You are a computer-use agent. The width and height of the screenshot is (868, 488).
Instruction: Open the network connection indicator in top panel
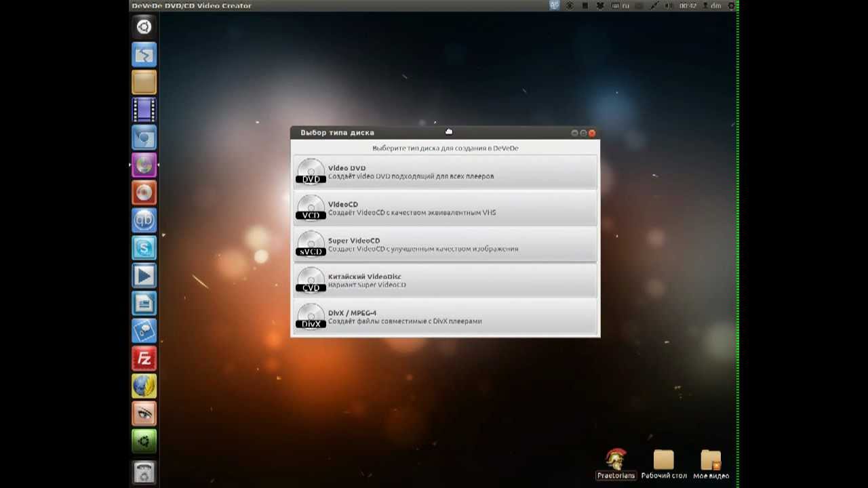(654, 5)
